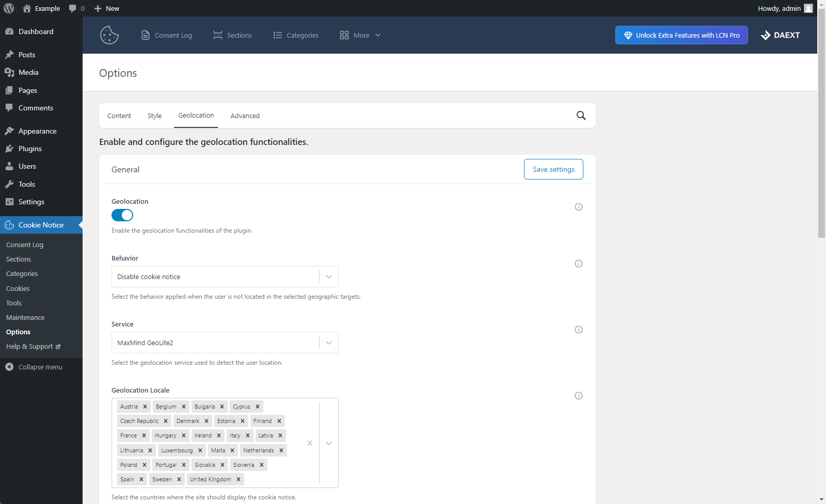Remove Denmark from the locale list
This screenshot has height=504, width=826.
[206, 421]
